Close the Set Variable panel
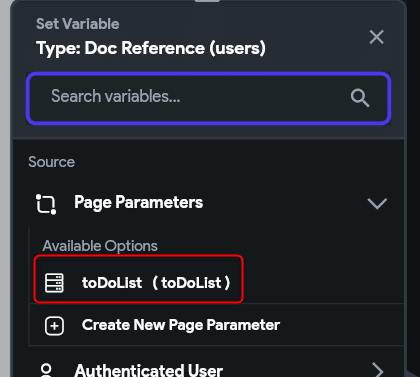420x377 pixels. (377, 37)
